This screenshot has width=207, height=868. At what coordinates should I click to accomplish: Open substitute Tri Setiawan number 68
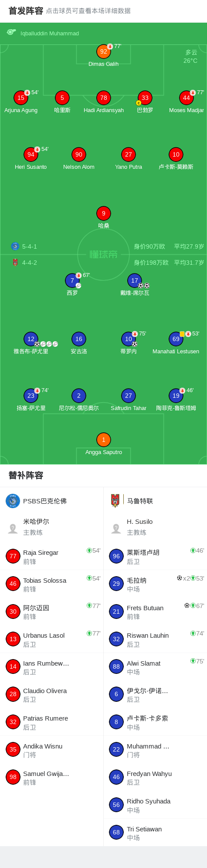point(155,833)
